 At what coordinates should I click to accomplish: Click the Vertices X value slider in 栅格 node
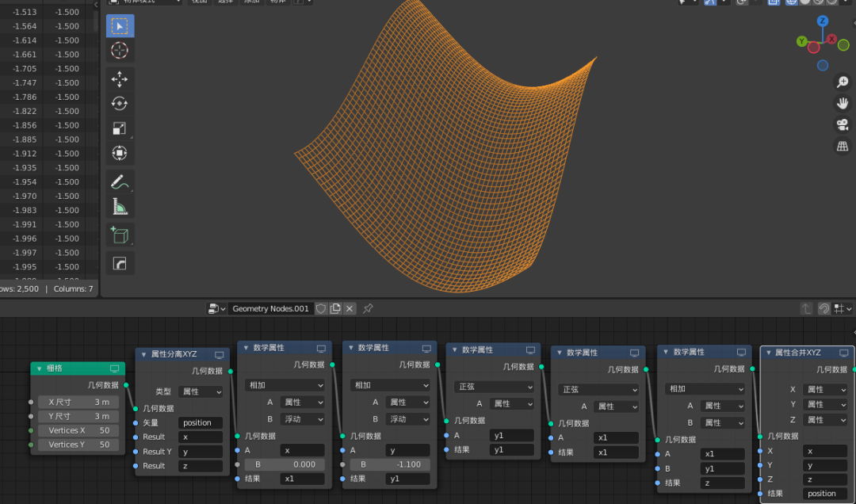[78, 430]
